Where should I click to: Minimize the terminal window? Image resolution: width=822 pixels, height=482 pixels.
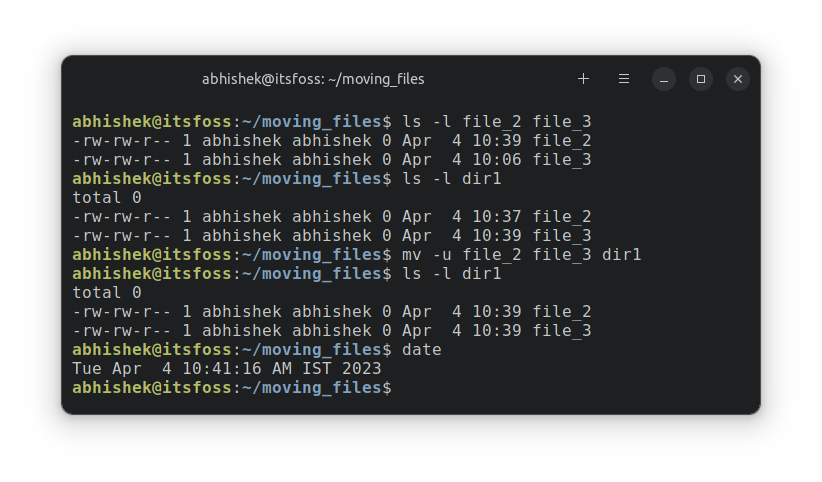pyautogui.click(x=664, y=79)
